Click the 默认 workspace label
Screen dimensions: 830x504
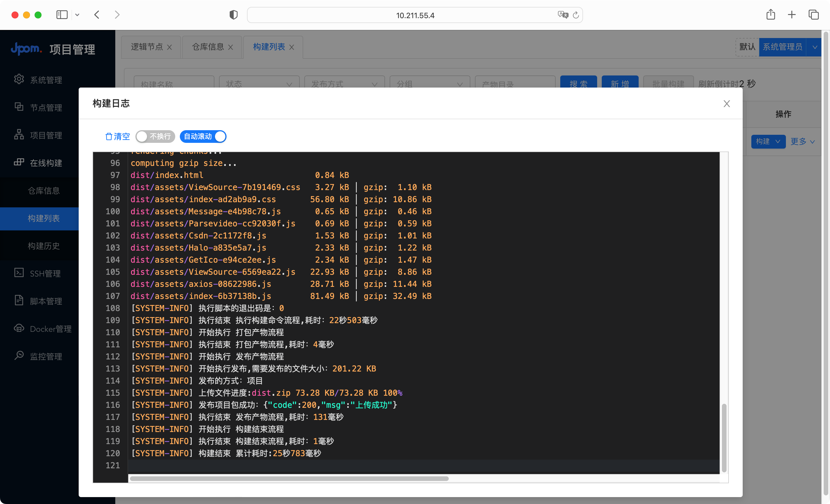point(747,47)
